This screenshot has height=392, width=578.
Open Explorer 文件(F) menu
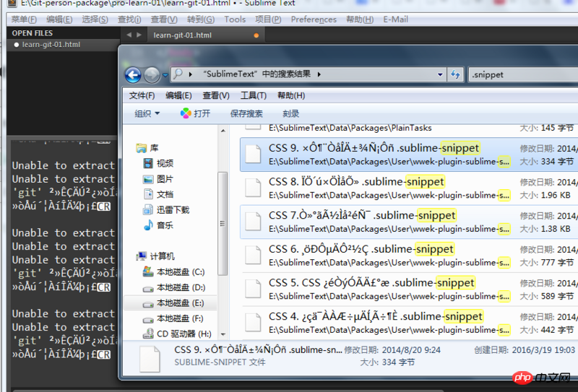click(142, 96)
